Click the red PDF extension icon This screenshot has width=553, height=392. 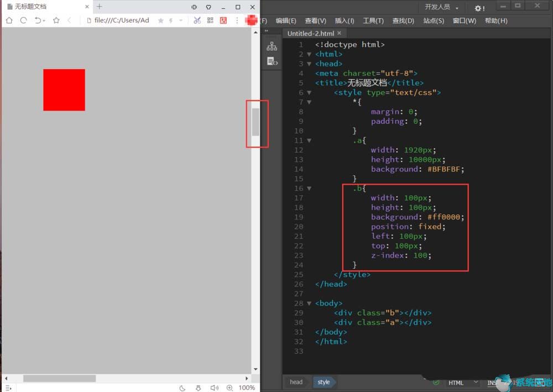click(x=223, y=20)
